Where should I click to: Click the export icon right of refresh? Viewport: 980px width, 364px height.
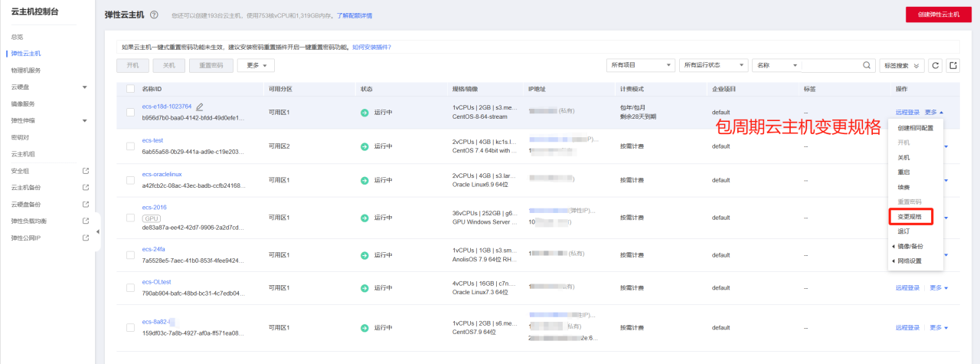[953, 65]
